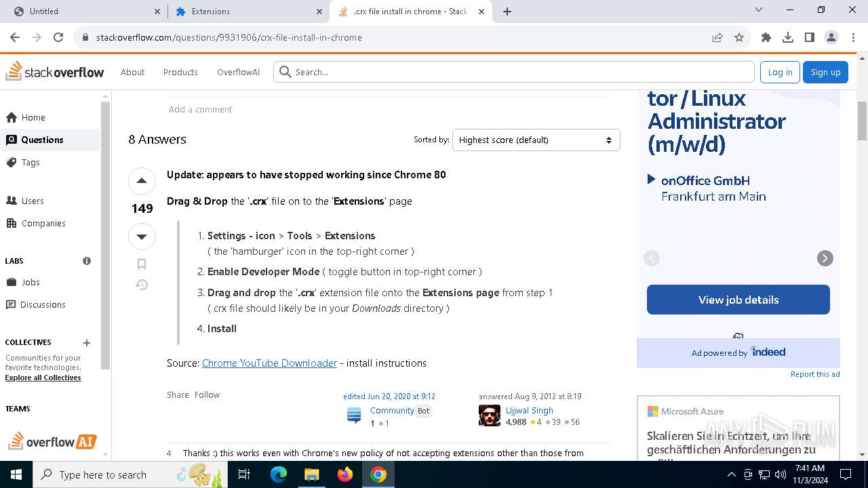The image size is (868, 488).
Task: Toggle Chrome side panel icon
Action: (810, 37)
